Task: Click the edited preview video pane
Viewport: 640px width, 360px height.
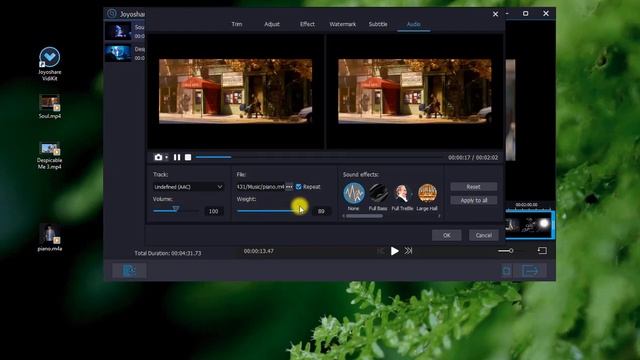Action: 415,91
